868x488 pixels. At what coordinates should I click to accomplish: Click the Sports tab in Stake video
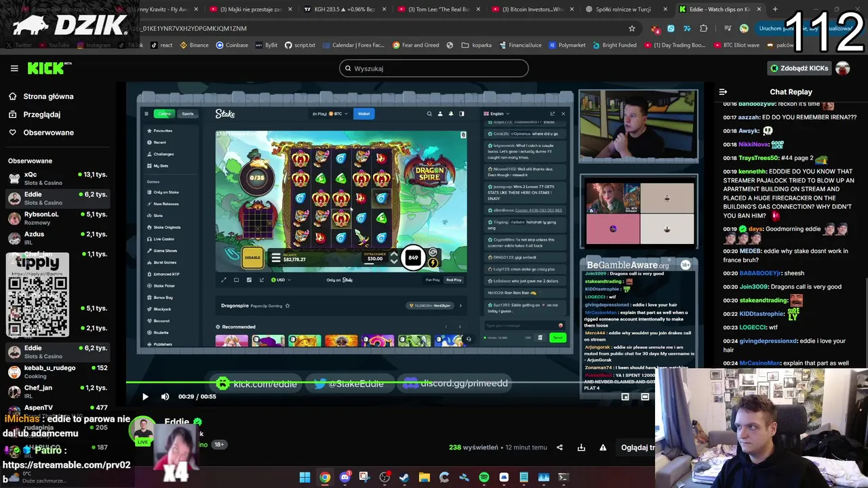coord(188,114)
